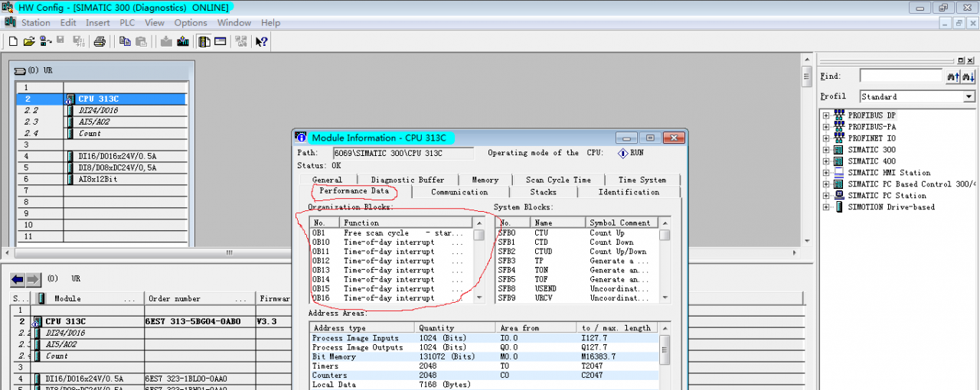Screen dimensions: 980x390
Task: Expand the SIMATIC 300 tree node
Action: tap(826, 150)
